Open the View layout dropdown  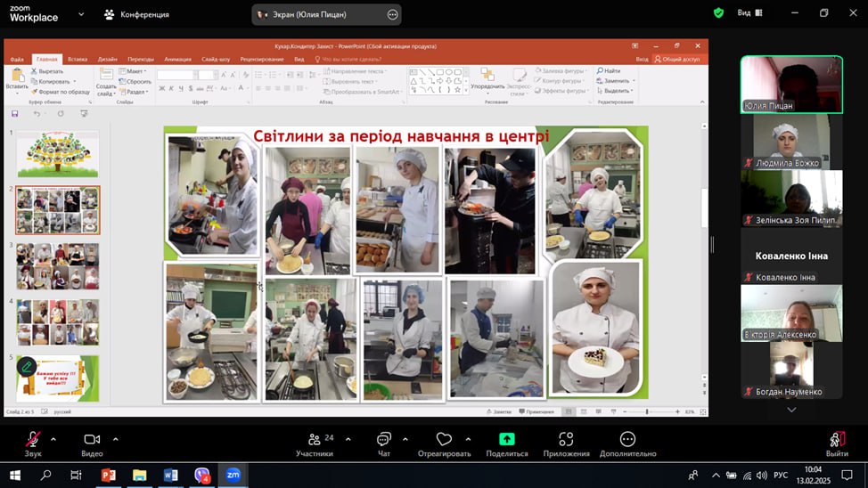(x=750, y=13)
